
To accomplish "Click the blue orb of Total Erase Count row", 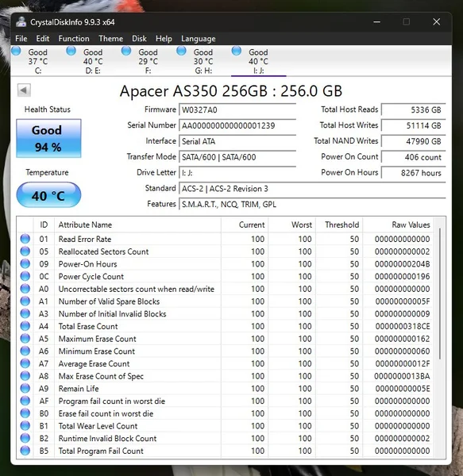I will (x=25, y=326).
